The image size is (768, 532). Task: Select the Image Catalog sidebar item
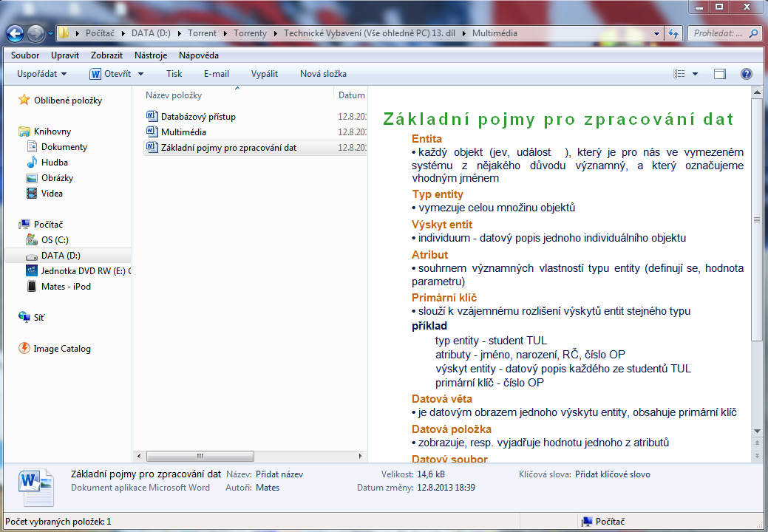[x=61, y=349]
